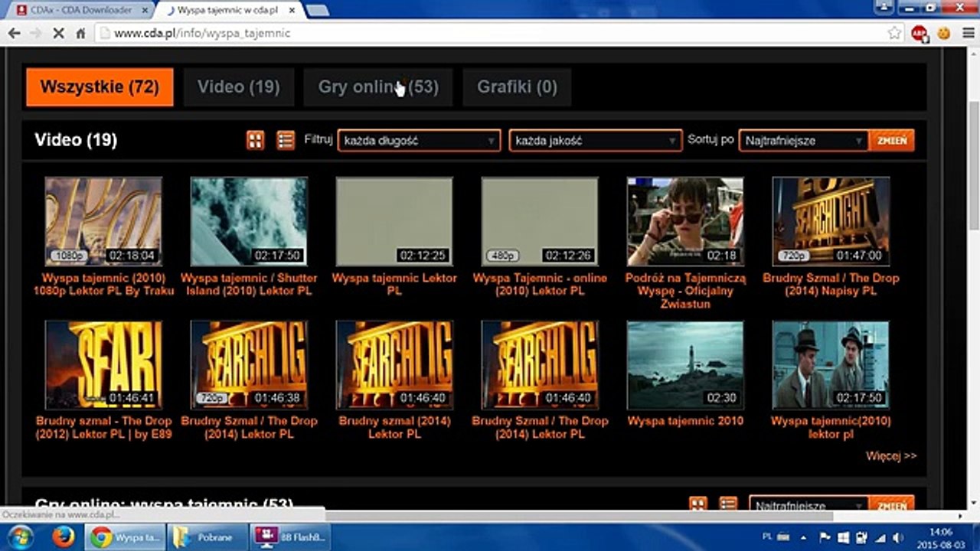Open the Gry online (53) tab

pyautogui.click(x=378, y=87)
